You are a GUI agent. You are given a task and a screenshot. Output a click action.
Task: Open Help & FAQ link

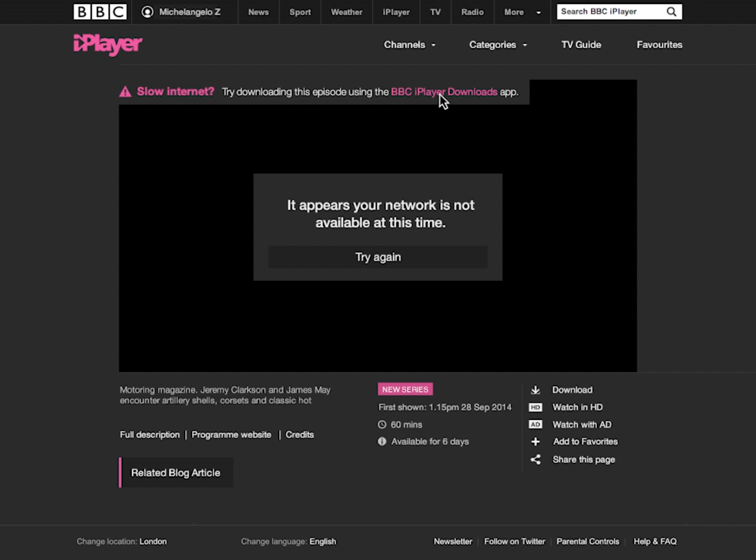coord(655,541)
